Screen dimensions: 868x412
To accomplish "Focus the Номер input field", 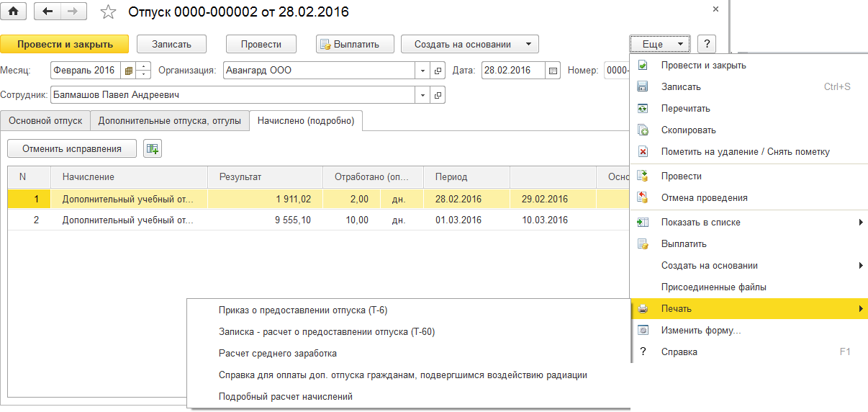I will pyautogui.click(x=617, y=71).
